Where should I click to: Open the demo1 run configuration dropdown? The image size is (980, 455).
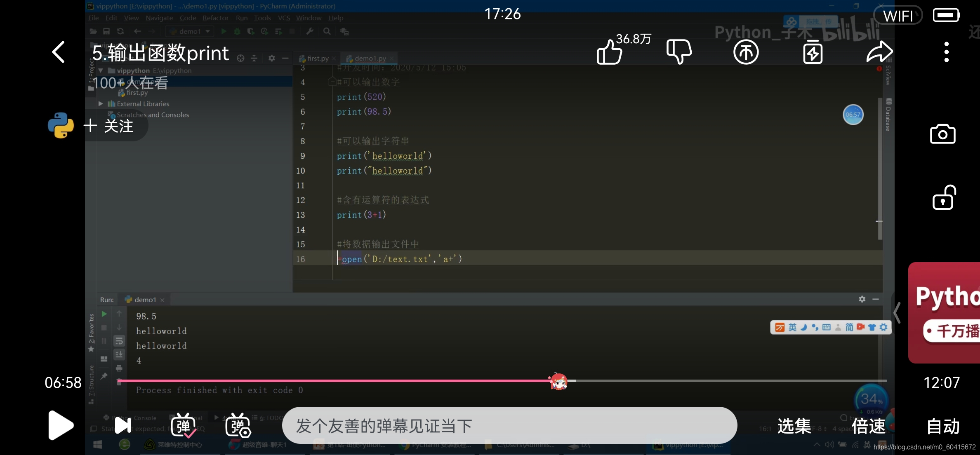point(190,31)
